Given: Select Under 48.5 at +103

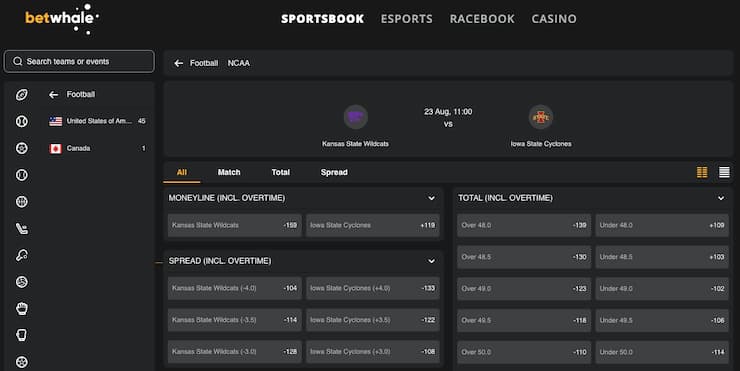Looking at the screenshot, I should coord(662,257).
